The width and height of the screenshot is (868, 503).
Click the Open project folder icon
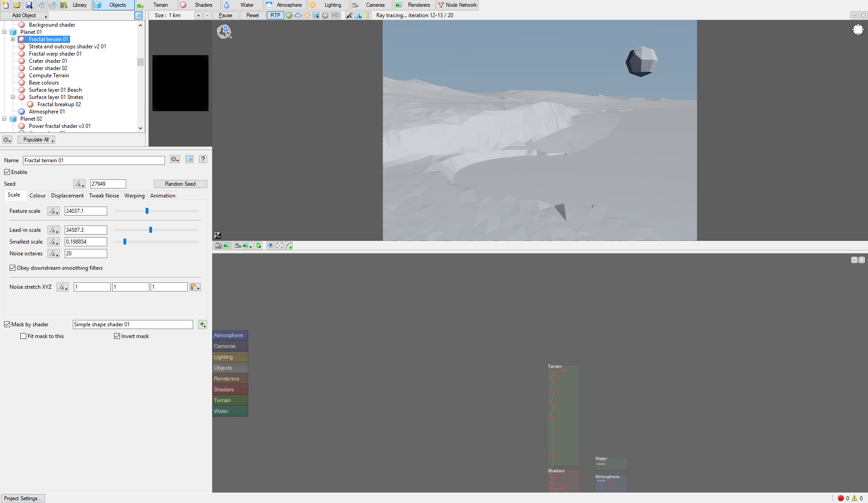click(17, 5)
